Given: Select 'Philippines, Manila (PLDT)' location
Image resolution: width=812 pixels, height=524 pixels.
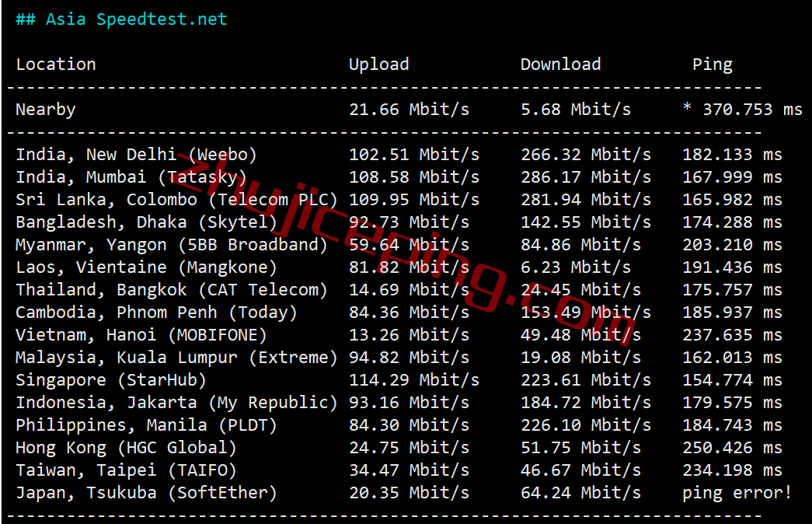Looking at the screenshot, I should (x=147, y=425).
